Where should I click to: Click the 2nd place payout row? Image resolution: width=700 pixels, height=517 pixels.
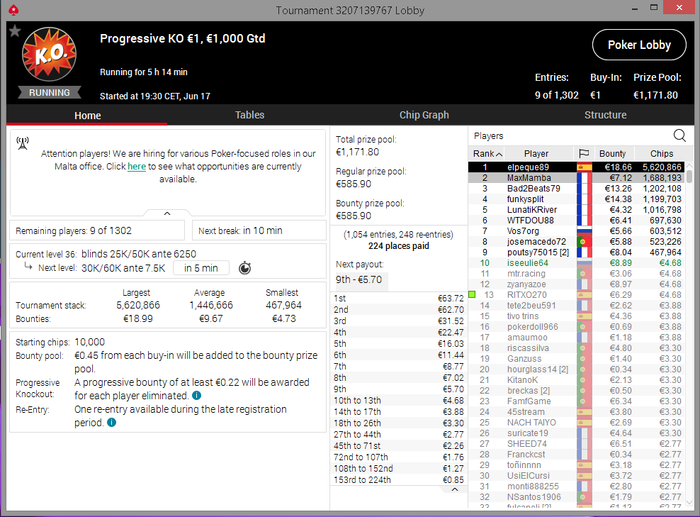pyautogui.click(x=399, y=309)
